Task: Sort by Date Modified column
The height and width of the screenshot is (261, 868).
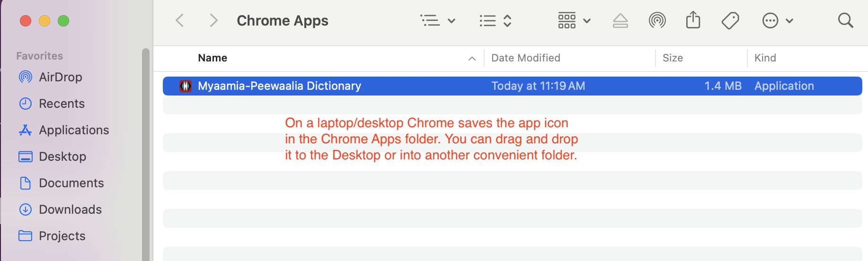Action: coord(525,58)
